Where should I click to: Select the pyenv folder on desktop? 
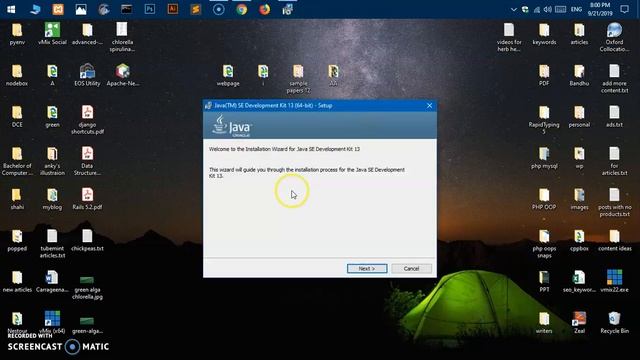[x=17, y=34]
